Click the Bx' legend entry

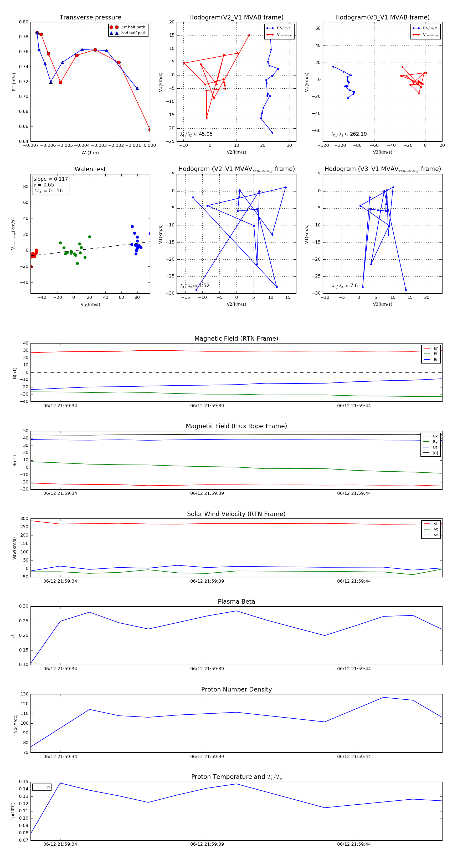(431, 436)
